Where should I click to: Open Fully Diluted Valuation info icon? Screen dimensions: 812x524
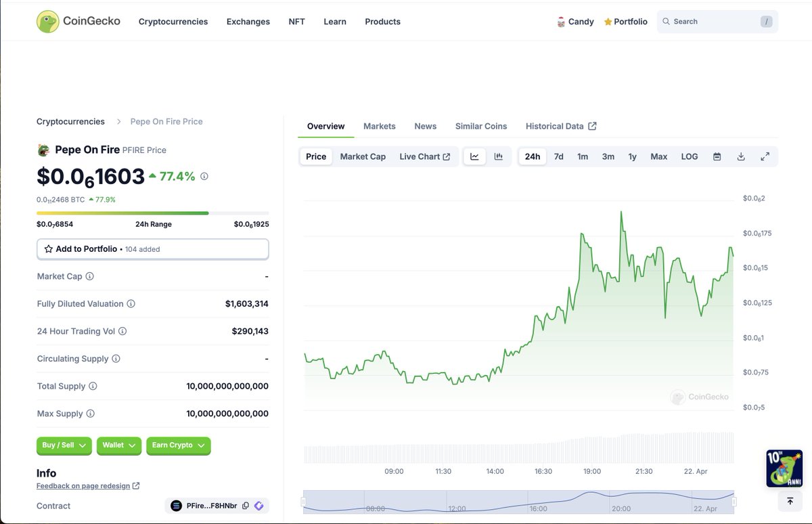[x=131, y=304]
